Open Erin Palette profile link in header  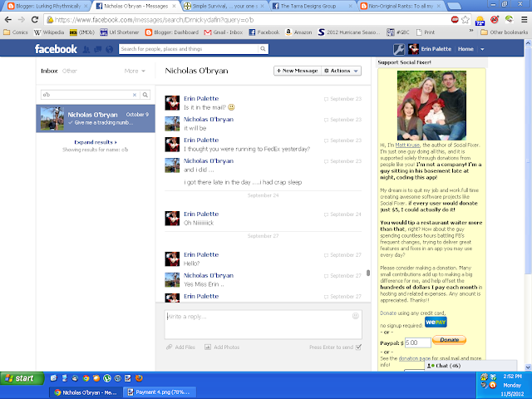436,49
